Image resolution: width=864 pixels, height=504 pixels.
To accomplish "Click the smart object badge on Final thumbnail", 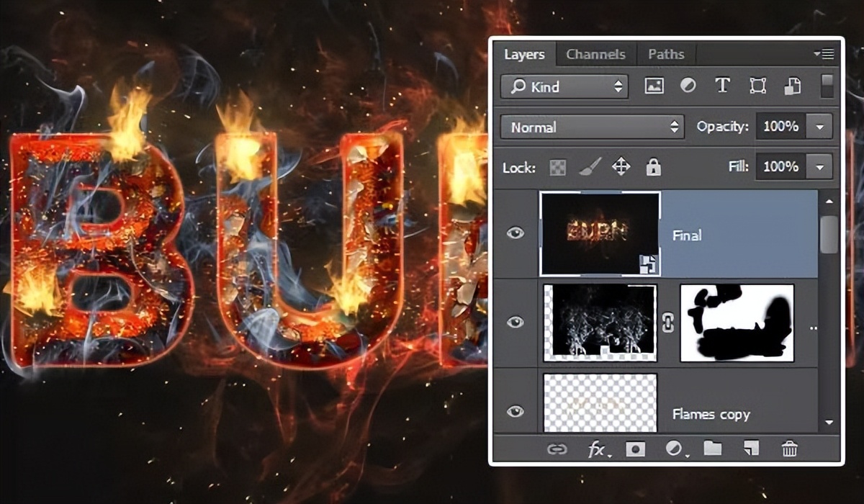I will pos(649,265).
